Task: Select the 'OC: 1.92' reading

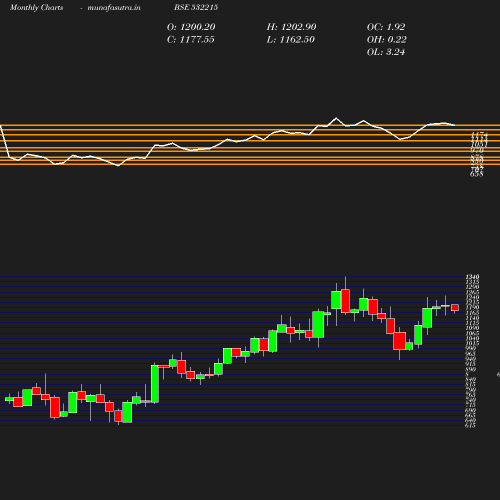Action: [386, 27]
